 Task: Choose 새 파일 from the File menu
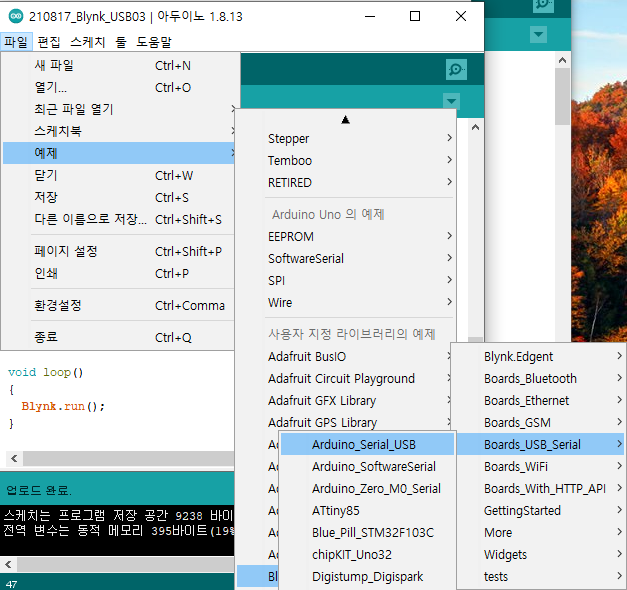(118, 65)
